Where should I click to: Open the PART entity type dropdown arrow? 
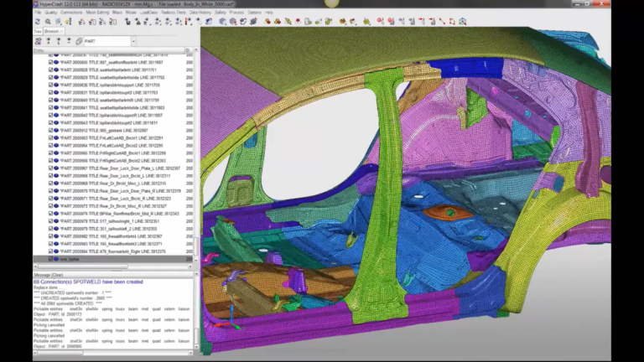133,41
